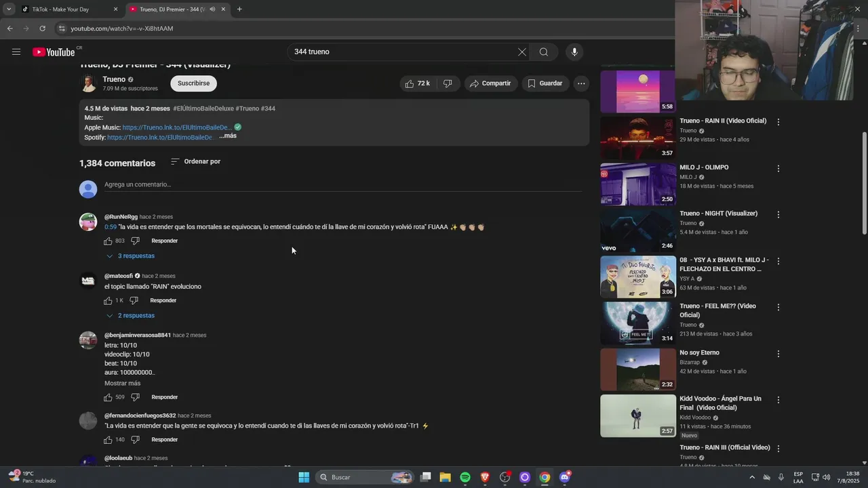Screen dimensions: 868x488
Task: Click the taskbar Buscar search box
Action: click(x=365, y=477)
